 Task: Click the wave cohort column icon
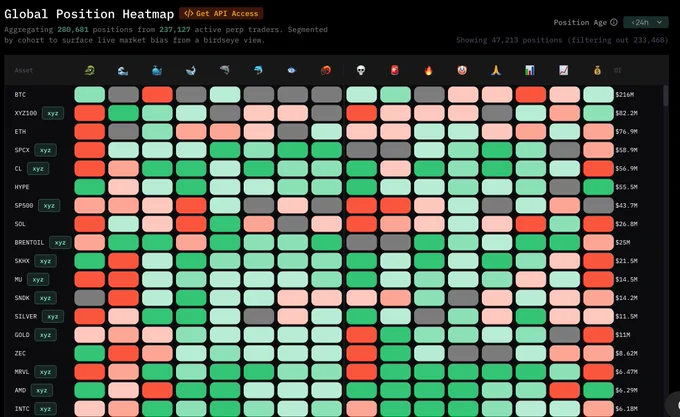point(123,70)
